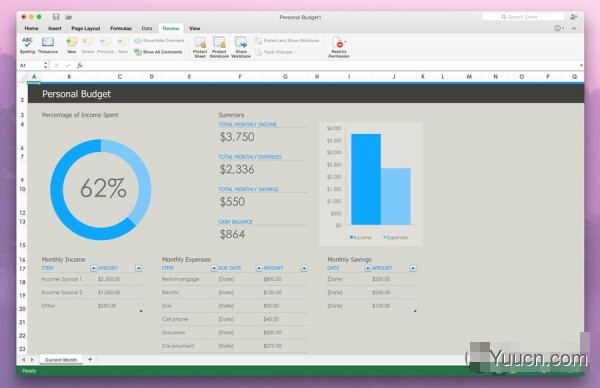Image resolution: width=600 pixels, height=388 pixels.
Task: Select the light blue Expenses bar
Action: [396, 196]
